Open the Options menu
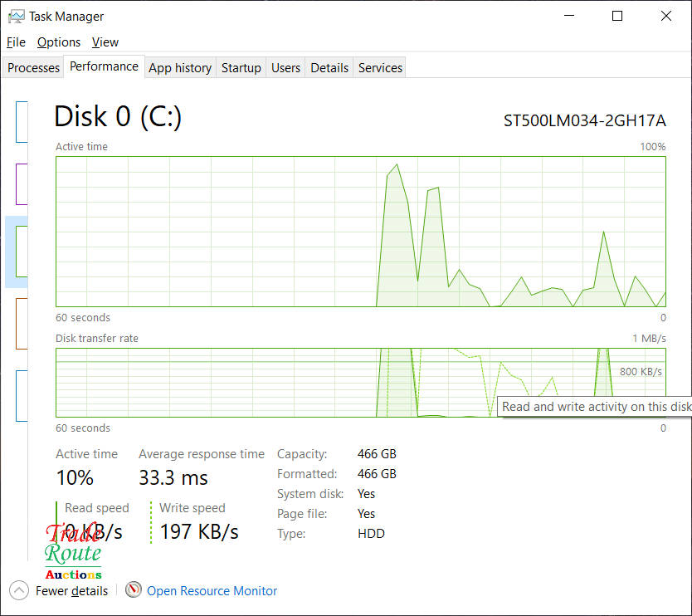Image resolution: width=692 pixels, height=616 pixels. [x=59, y=42]
